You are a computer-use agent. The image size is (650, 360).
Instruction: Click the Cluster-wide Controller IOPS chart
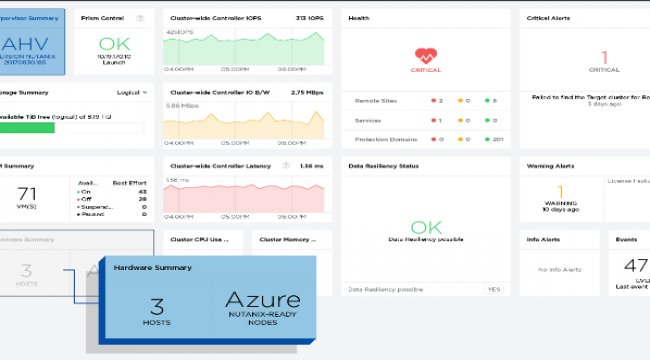click(x=244, y=48)
